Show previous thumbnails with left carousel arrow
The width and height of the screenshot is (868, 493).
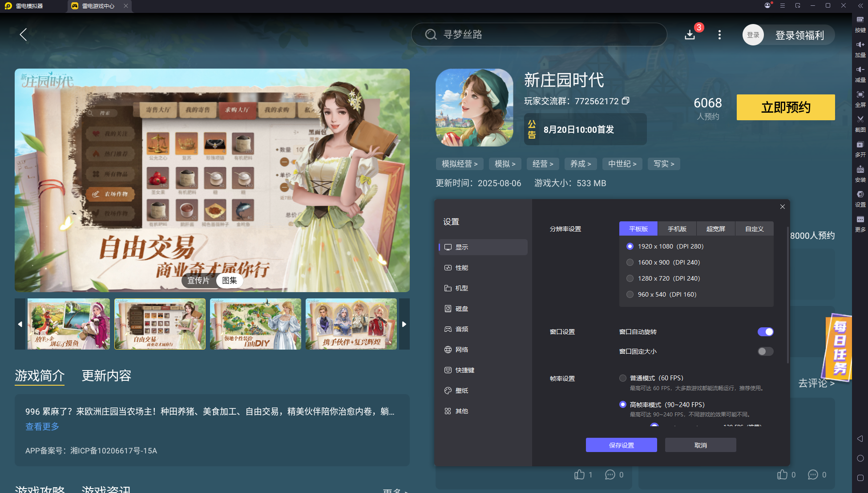(x=20, y=324)
